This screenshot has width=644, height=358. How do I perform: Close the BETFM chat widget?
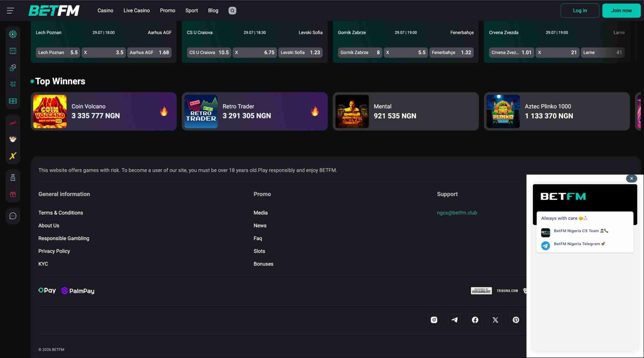(x=631, y=179)
